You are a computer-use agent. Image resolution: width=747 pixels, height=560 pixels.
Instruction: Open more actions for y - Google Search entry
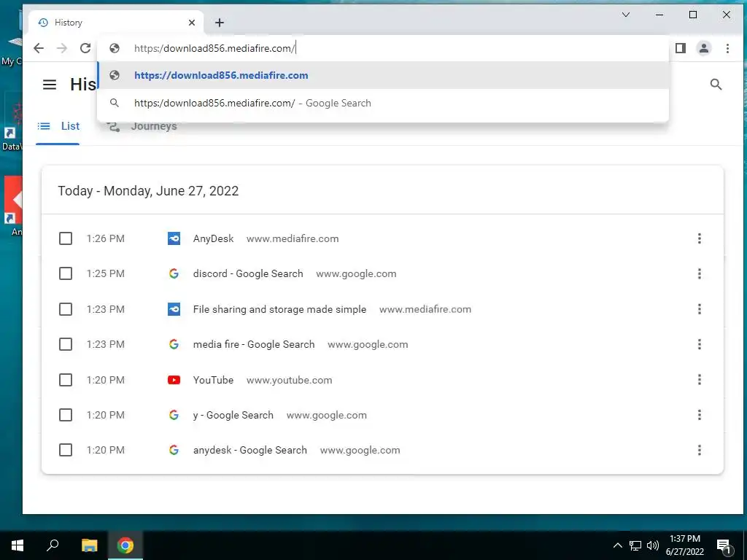[699, 415]
